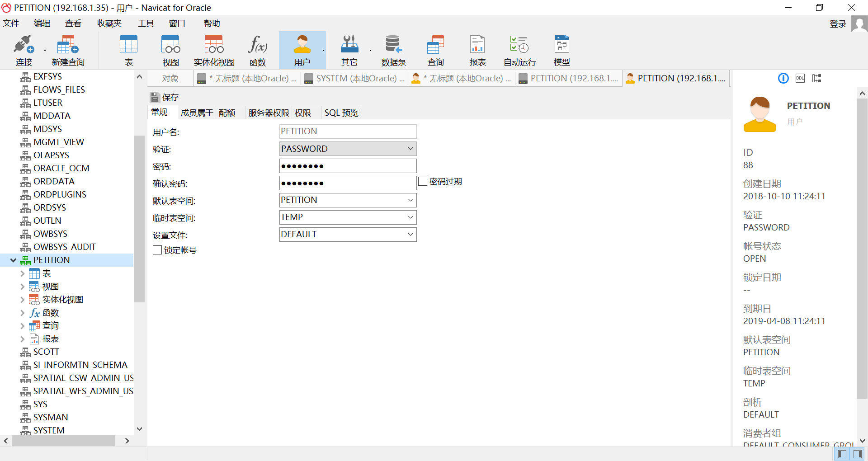The height and width of the screenshot is (461, 868).
Task: Open the 其它 toolbar dropdown arrow
Action: point(370,50)
